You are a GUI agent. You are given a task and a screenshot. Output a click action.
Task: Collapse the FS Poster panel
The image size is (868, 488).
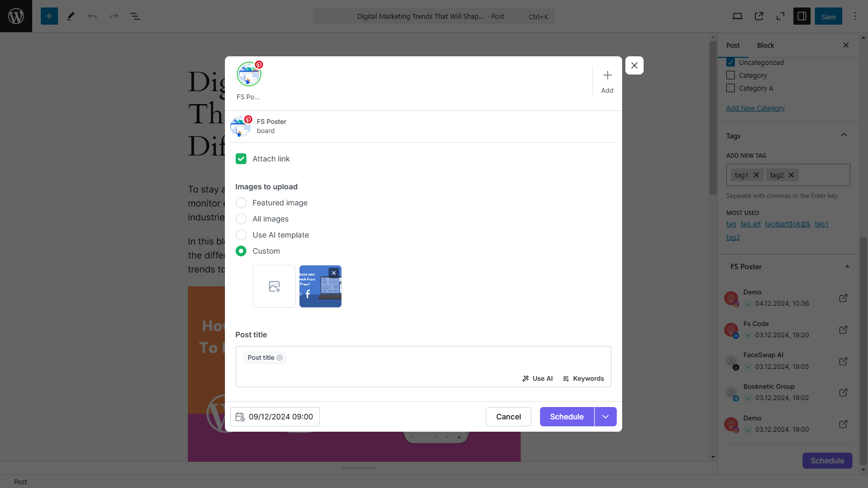click(x=847, y=267)
